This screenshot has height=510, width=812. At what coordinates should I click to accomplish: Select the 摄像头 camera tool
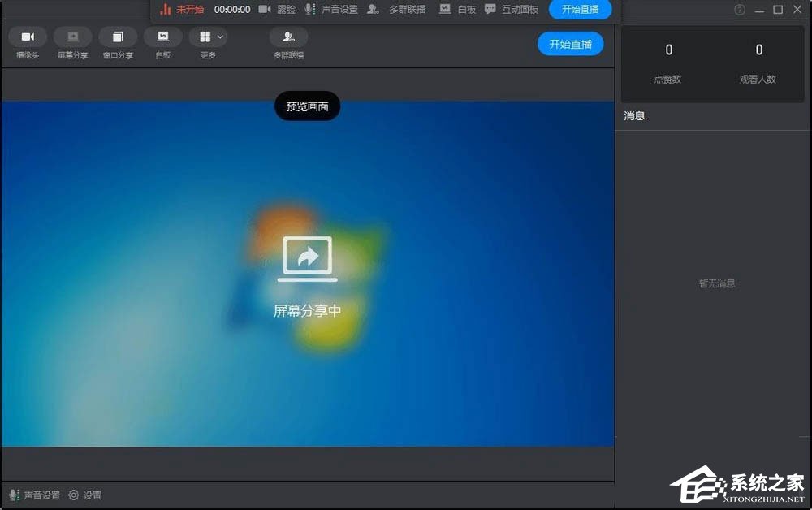pos(27,45)
